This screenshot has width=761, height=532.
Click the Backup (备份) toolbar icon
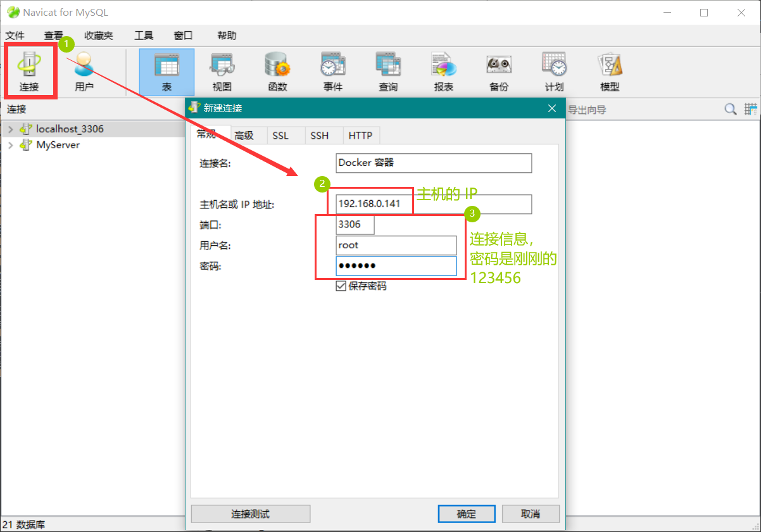[x=498, y=71]
